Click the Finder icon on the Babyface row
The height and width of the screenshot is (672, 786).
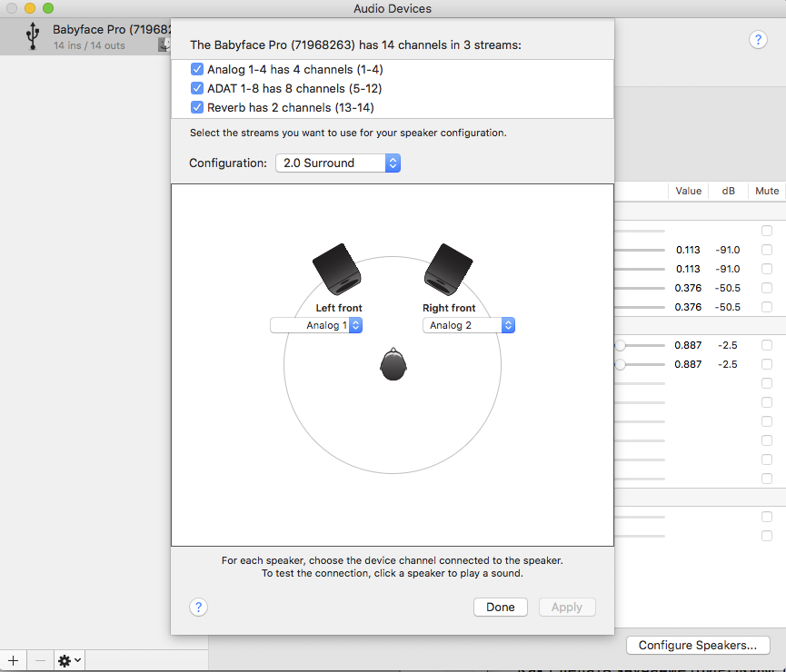(164, 45)
